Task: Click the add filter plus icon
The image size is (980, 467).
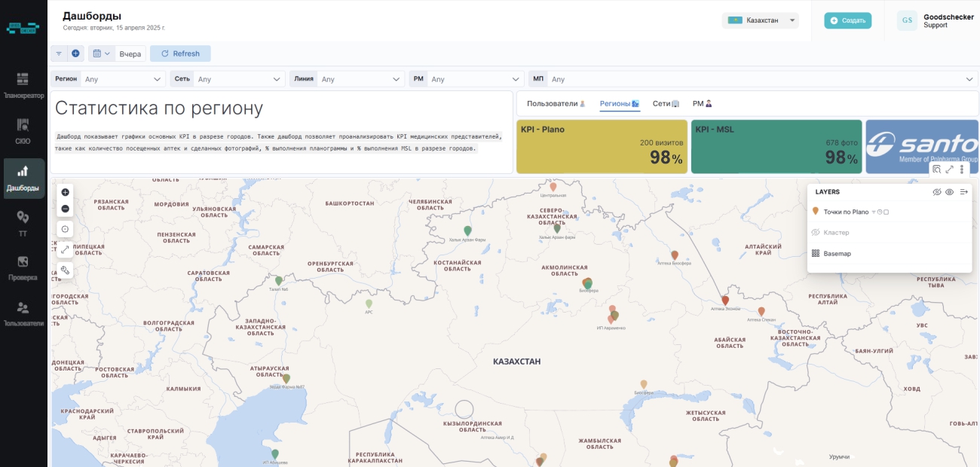Action: [75, 53]
